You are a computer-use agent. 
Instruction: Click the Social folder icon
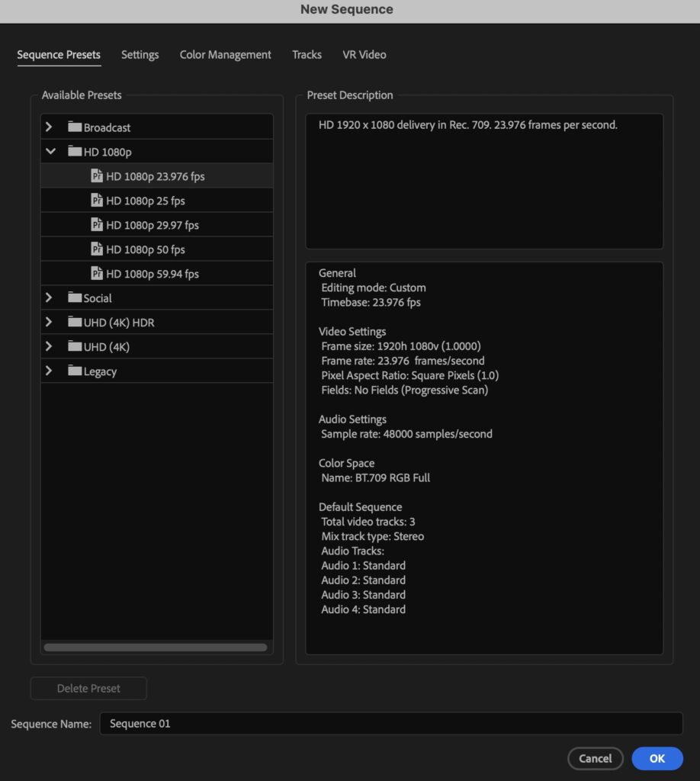pyautogui.click(x=75, y=297)
